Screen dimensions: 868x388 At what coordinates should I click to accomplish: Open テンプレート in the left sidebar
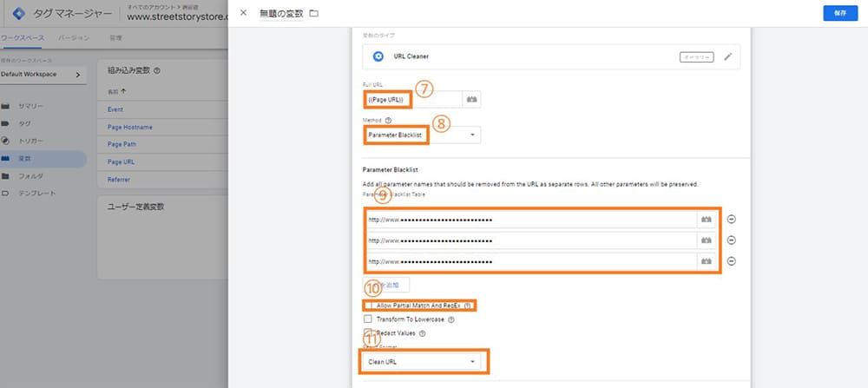coord(36,194)
